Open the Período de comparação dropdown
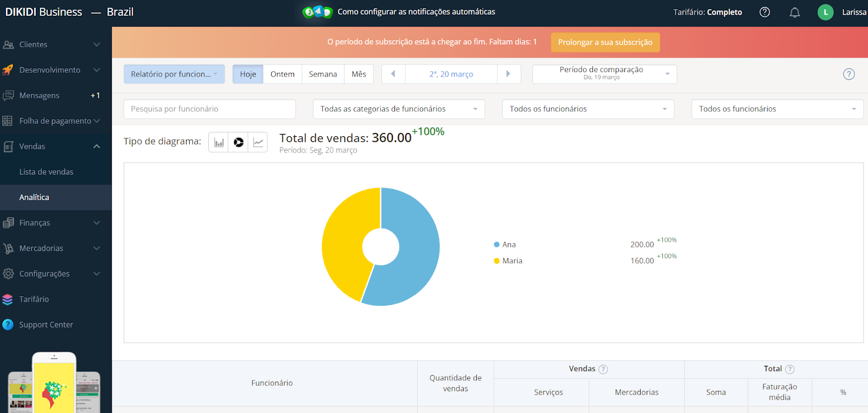The height and width of the screenshot is (413, 868). click(604, 74)
